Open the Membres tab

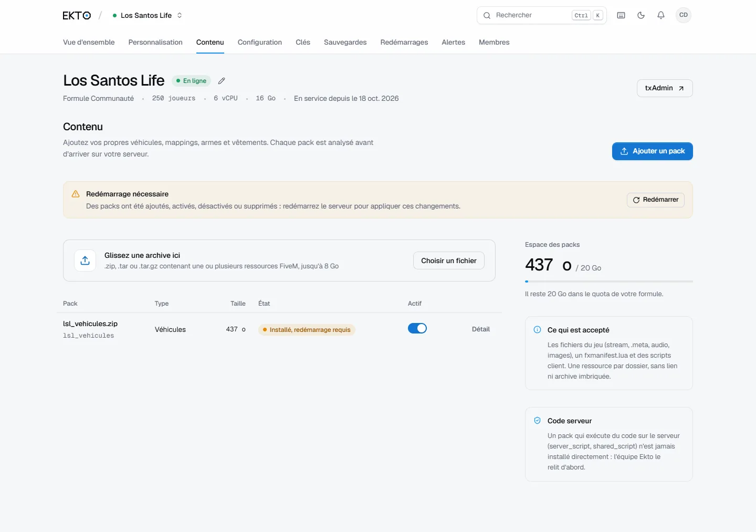(x=494, y=43)
